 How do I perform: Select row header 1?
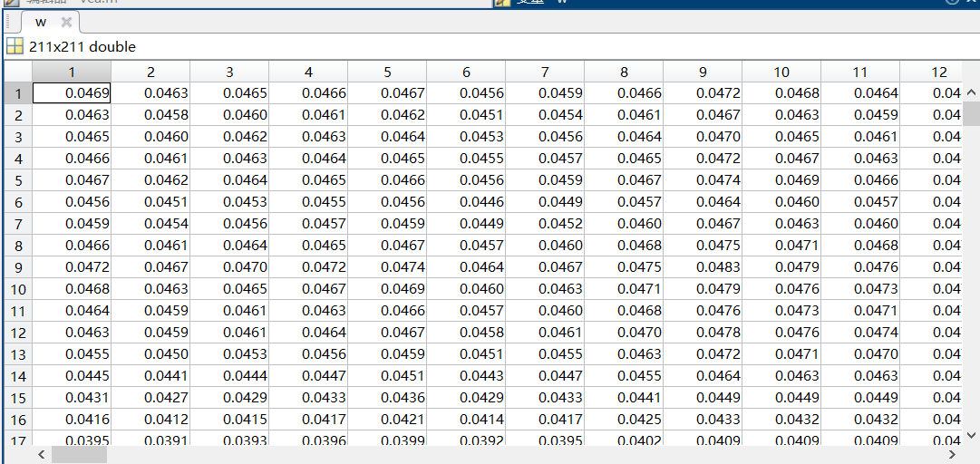coord(18,93)
